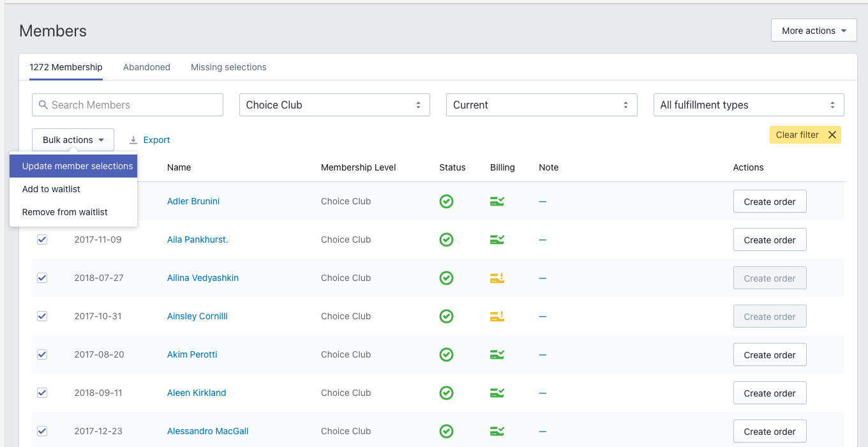Image resolution: width=868 pixels, height=447 pixels.
Task: Open the Choice Club membership dropdown
Action: (334, 105)
